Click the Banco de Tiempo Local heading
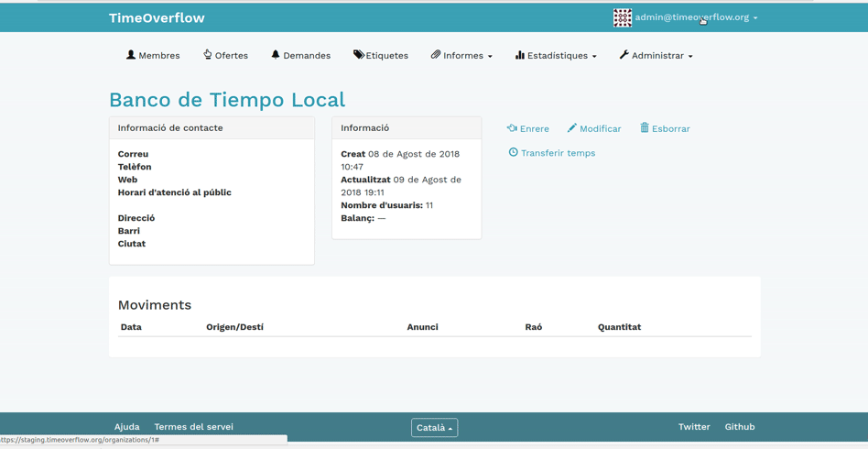The height and width of the screenshot is (449, 868). [227, 100]
